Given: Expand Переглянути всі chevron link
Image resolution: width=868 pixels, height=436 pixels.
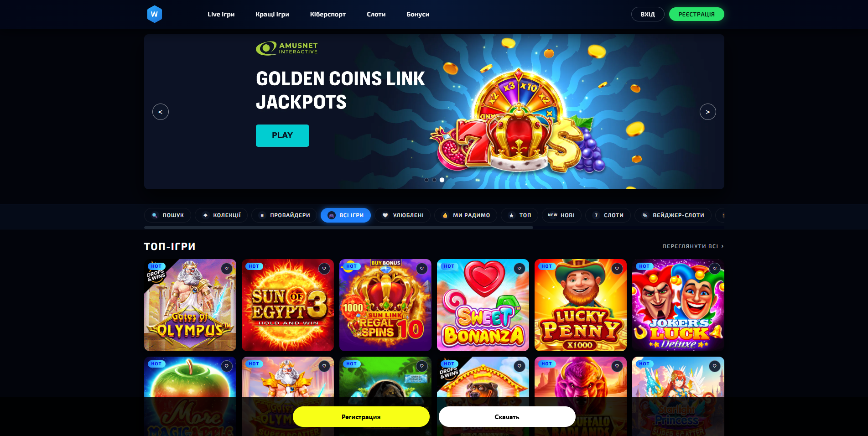Looking at the screenshot, I should (x=693, y=246).
